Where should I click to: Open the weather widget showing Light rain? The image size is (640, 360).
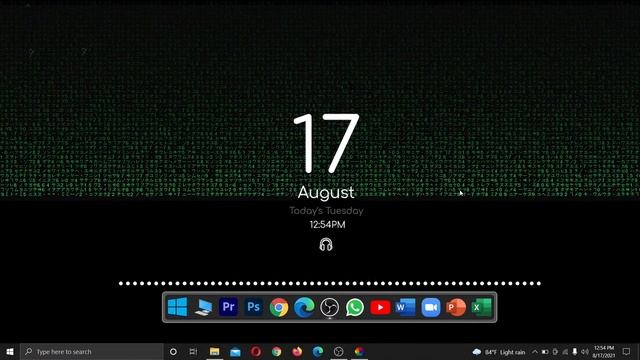[x=499, y=352]
